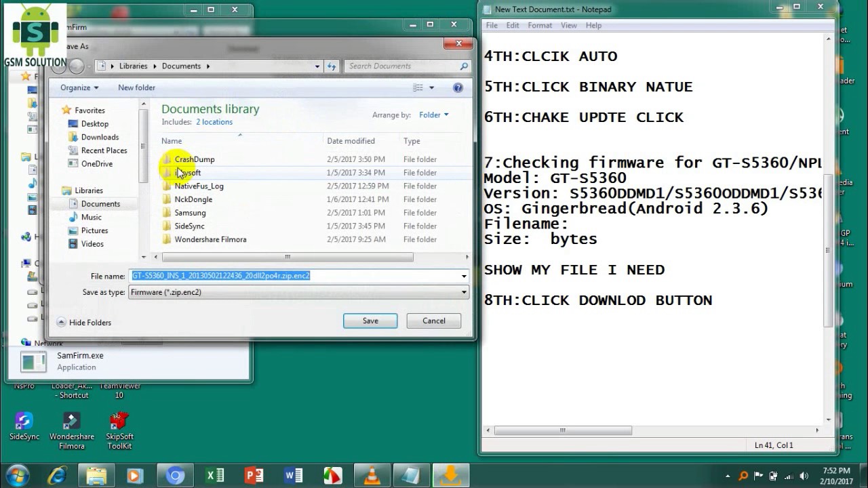The width and height of the screenshot is (868, 488).
Task: Open SkipSoft ToolKit desktop shortcut
Action: tap(119, 431)
